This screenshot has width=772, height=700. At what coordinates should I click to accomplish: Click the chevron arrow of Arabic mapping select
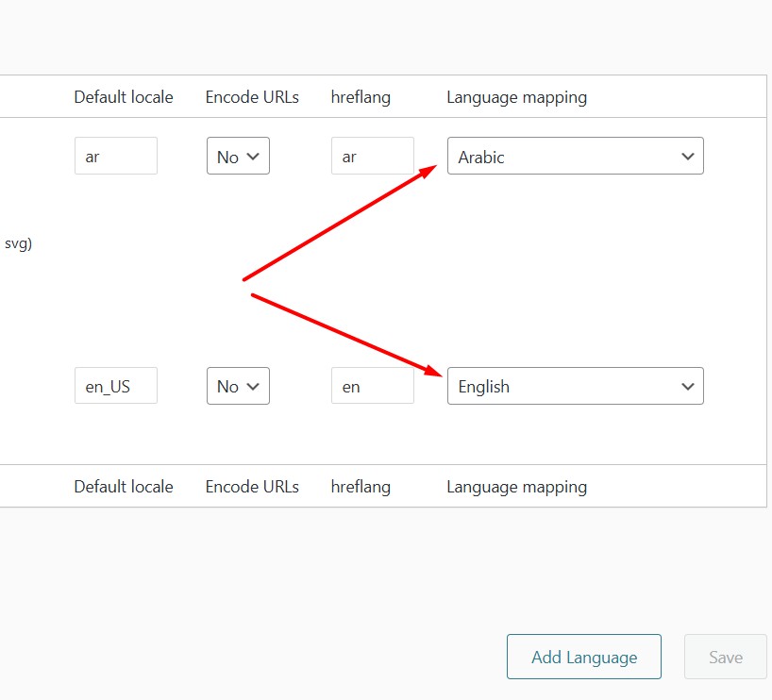point(688,157)
